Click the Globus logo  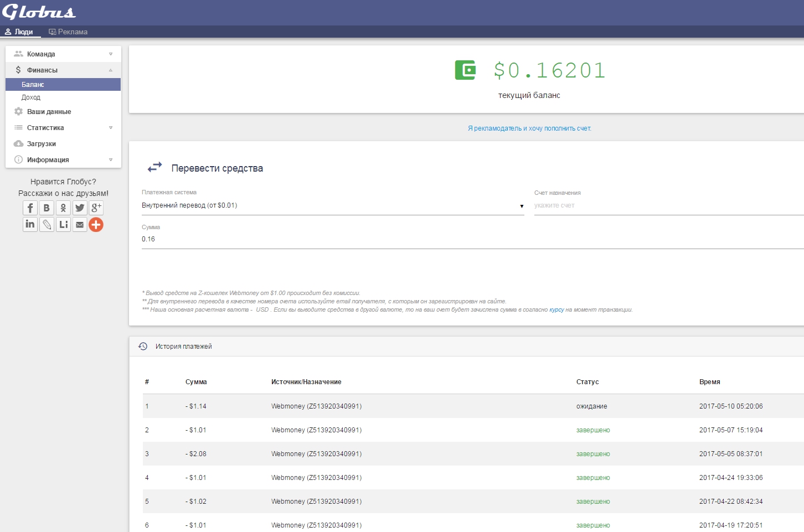coord(39,12)
